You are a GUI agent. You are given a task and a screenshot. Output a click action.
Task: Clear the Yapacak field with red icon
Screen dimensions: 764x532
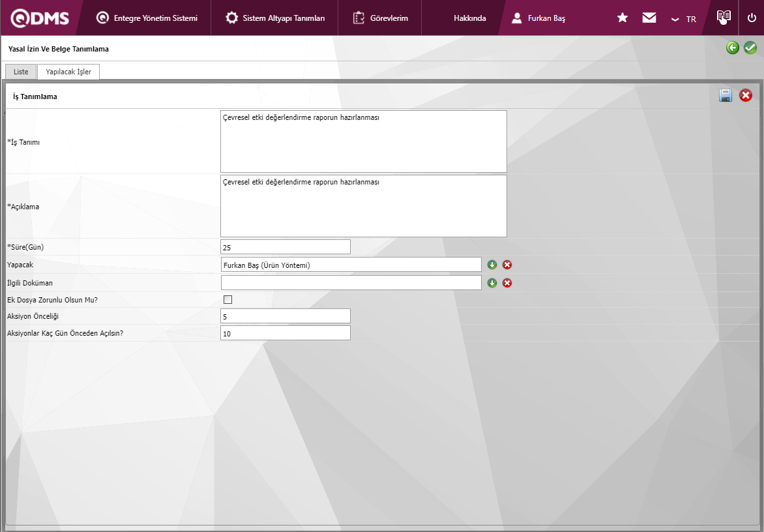coord(507,265)
